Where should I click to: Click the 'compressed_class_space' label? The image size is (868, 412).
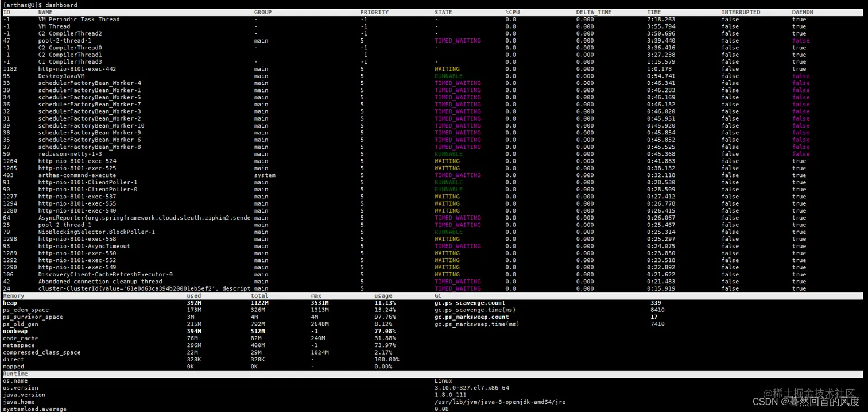pyautogui.click(x=42, y=352)
